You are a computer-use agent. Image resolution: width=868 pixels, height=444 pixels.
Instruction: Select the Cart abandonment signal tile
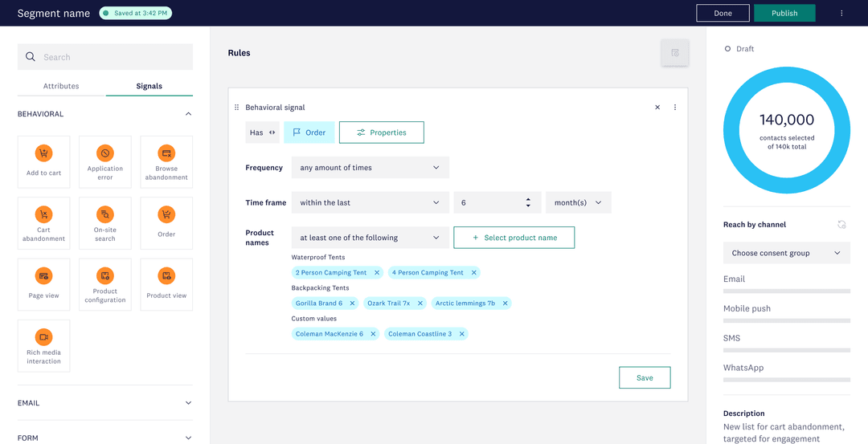[x=43, y=223]
